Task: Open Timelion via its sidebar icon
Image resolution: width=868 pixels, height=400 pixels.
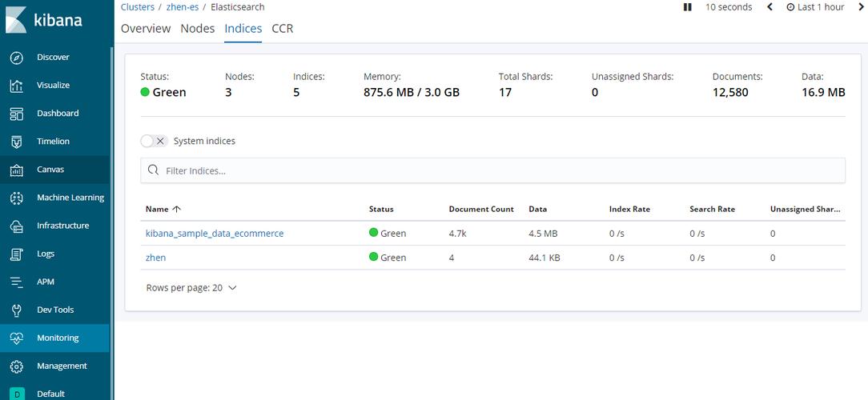Action: [x=17, y=142]
